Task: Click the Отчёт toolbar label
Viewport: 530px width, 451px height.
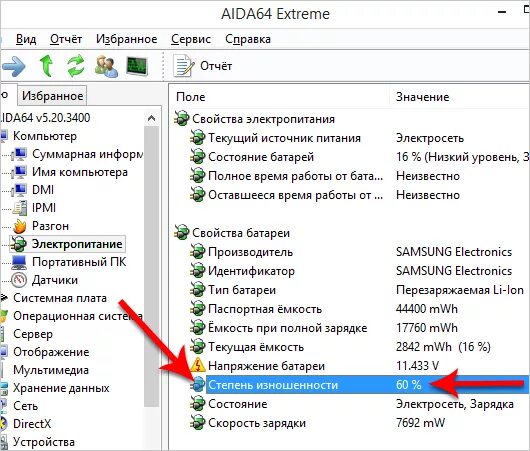Action: tap(216, 66)
